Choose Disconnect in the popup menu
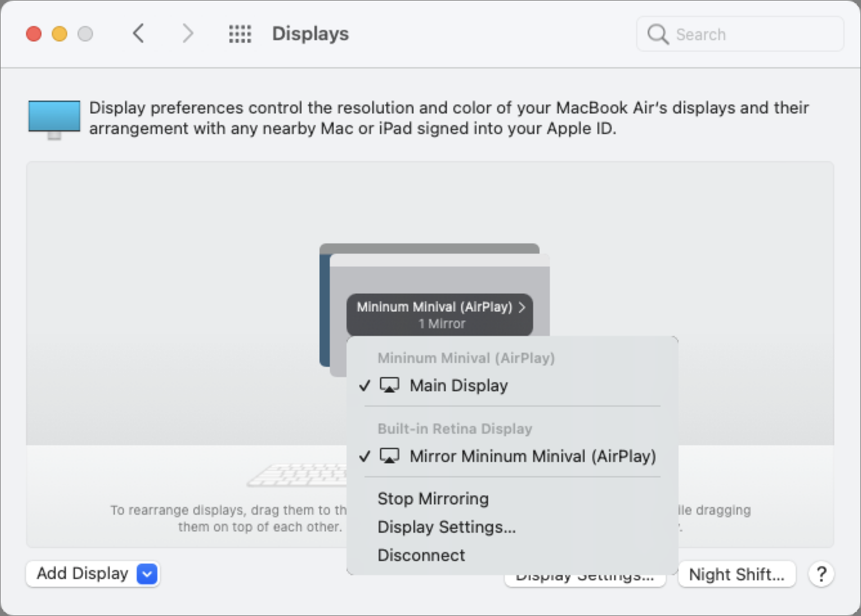 coord(421,554)
